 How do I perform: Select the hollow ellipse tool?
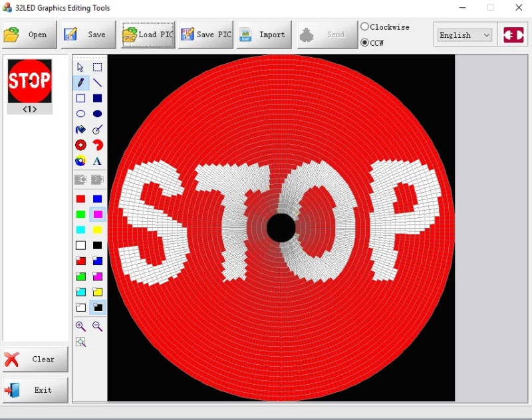[x=80, y=114]
